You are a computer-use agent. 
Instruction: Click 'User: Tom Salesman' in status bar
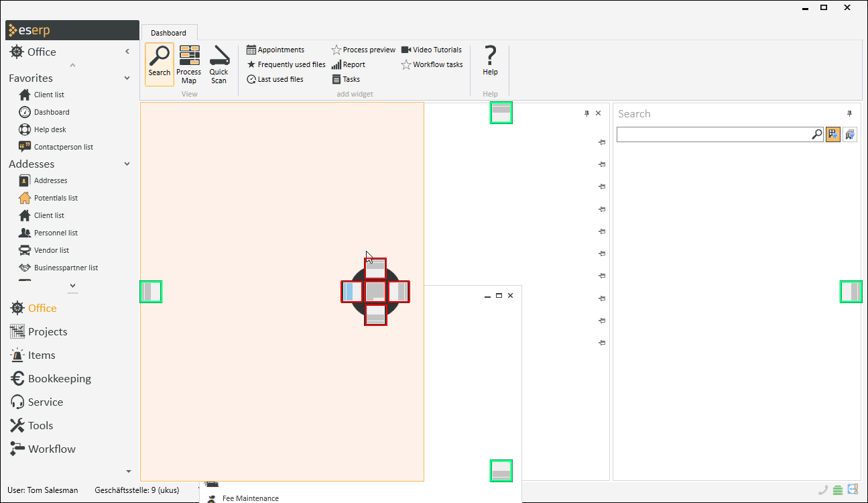(x=42, y=490)
